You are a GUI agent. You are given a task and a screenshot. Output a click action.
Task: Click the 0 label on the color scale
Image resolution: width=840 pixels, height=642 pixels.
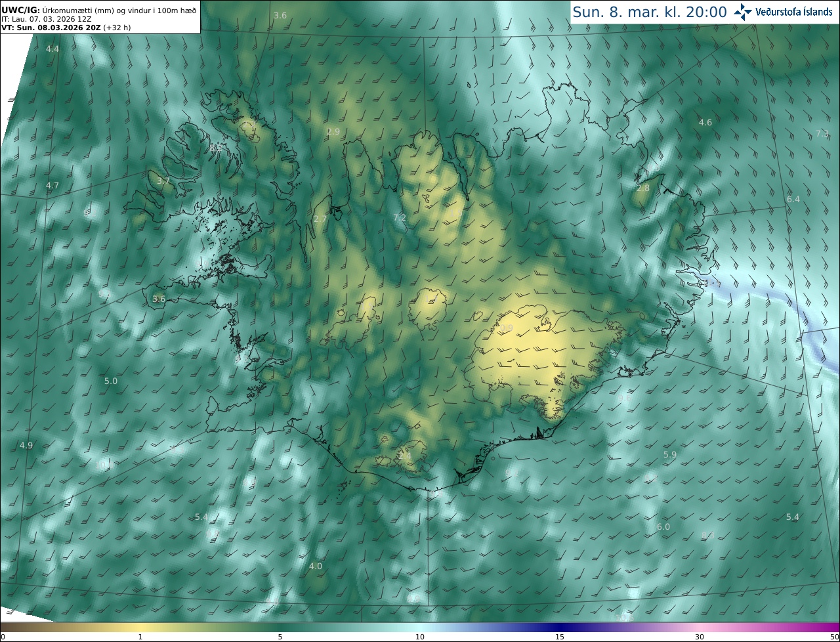click(x=3, y=637)
